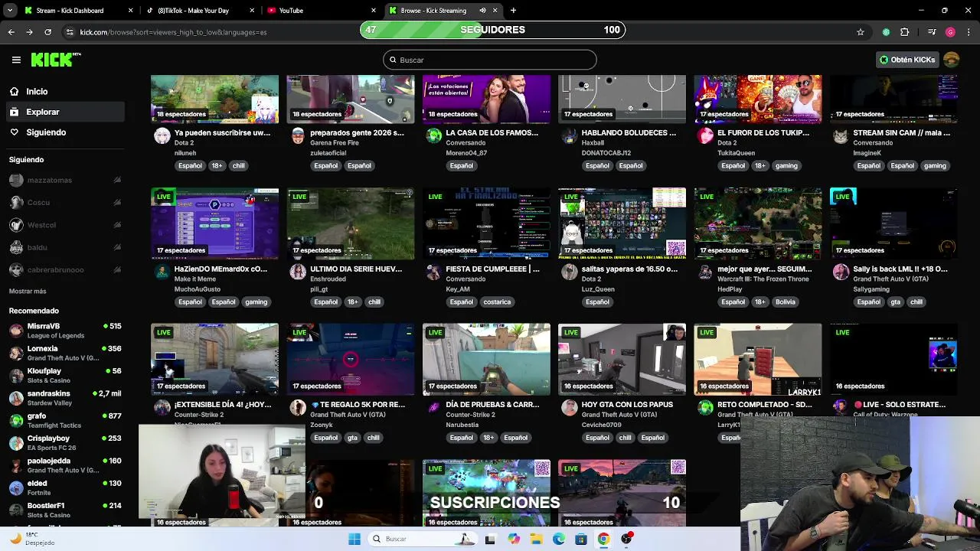The image size is (980, 551).
Task: Open the Coscu followed channel
Action: tap(64, 202)
